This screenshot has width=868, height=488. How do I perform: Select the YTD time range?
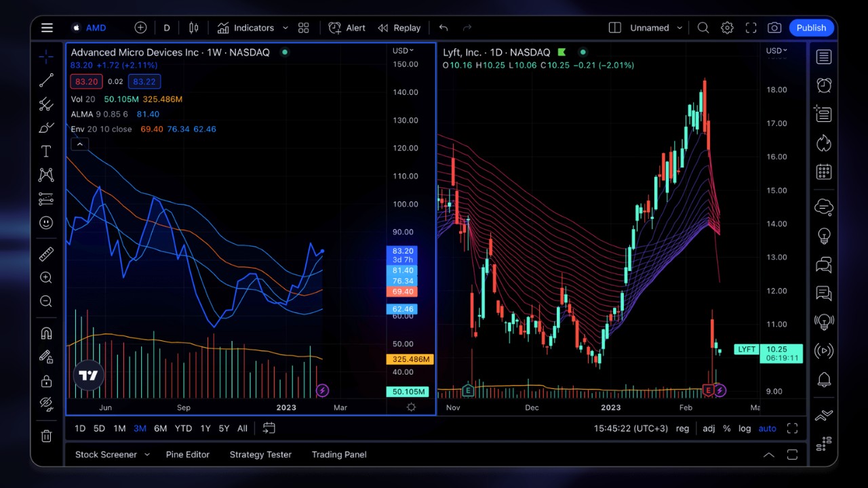coord(183,428)
